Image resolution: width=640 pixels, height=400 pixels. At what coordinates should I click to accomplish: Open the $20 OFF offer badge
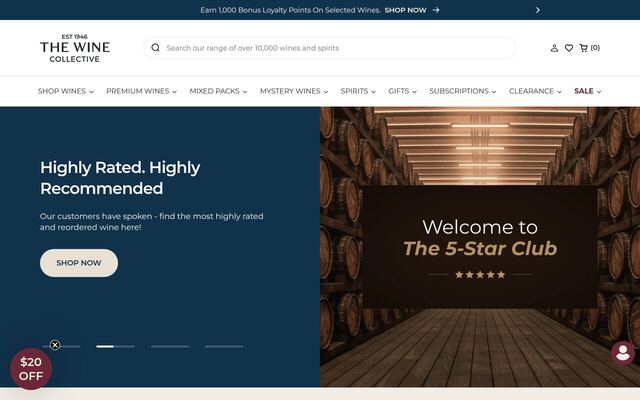(31, 369)
